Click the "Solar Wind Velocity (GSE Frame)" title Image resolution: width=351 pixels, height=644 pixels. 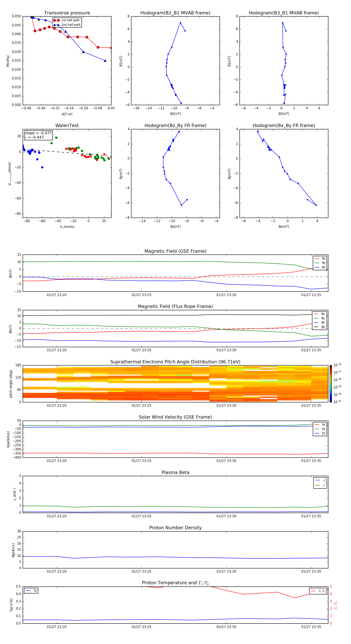175,417
